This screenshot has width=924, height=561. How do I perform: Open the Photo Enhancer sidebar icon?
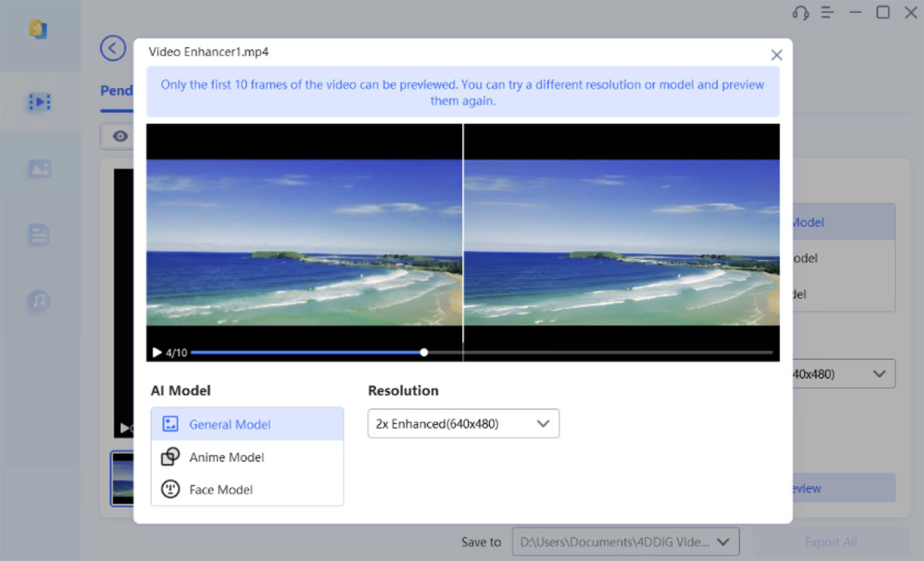click(39, 168)
